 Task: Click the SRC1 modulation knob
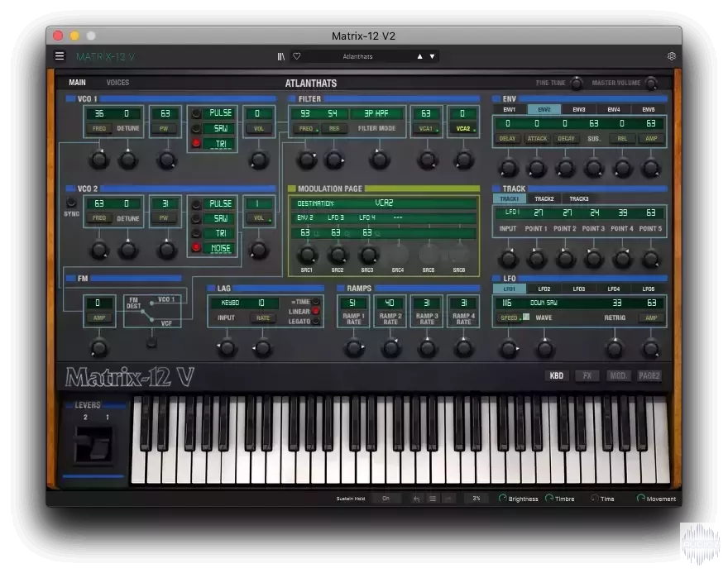pos(307,255)
